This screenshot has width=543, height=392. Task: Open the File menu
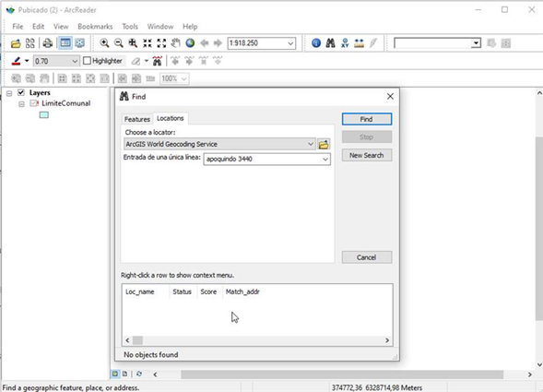[x=18, y=27]
